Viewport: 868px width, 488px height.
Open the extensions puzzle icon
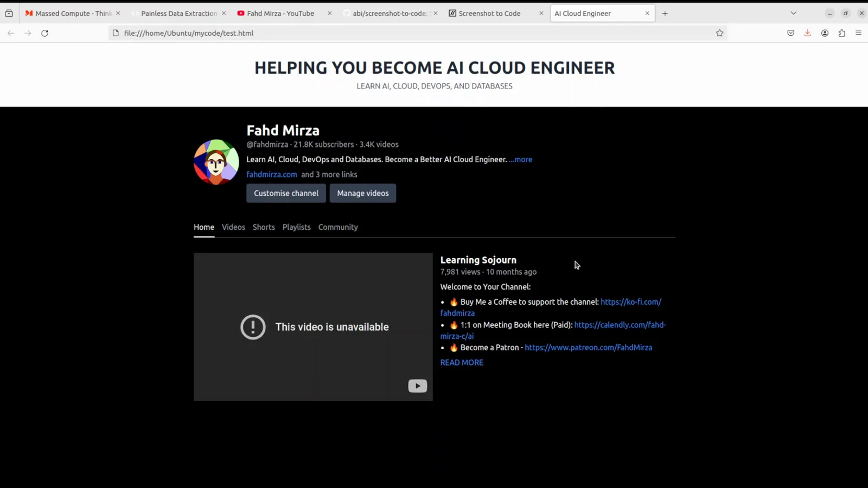(841, 33)
